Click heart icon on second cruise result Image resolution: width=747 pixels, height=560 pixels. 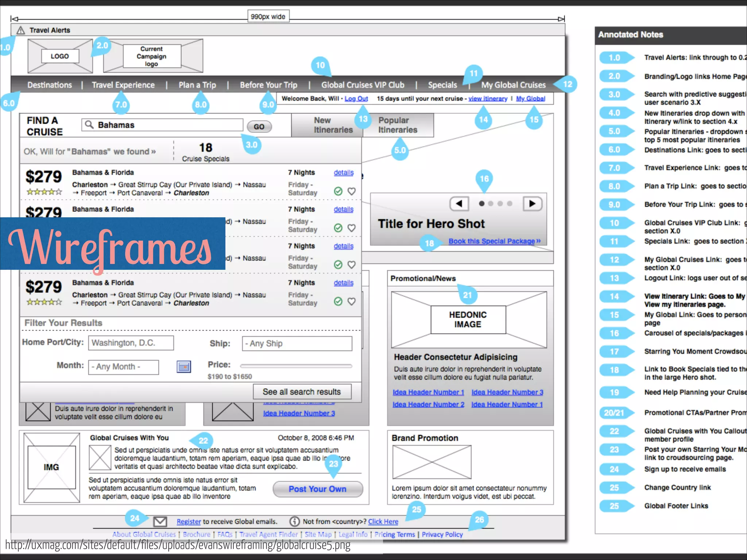pyautogui.click(x=352, y=228)
